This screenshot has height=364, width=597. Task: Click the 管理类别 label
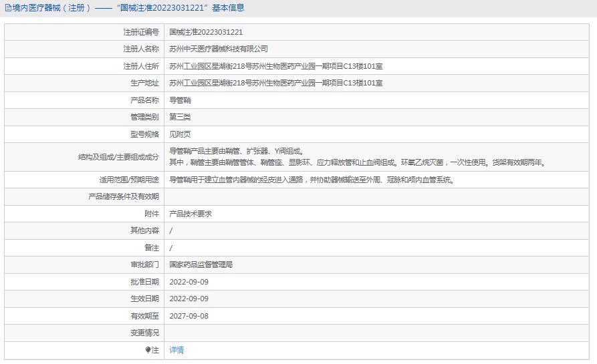click(x=144, y=117)
